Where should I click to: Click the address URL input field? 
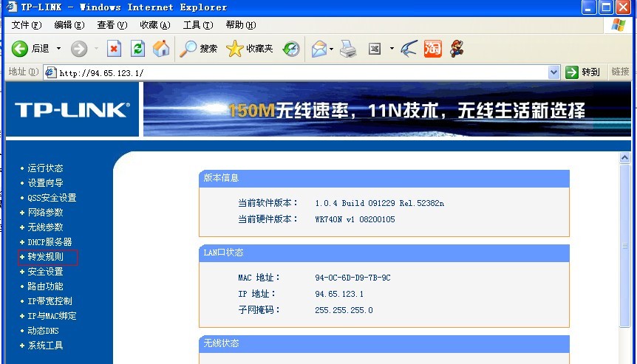click(x=296, y=72)
